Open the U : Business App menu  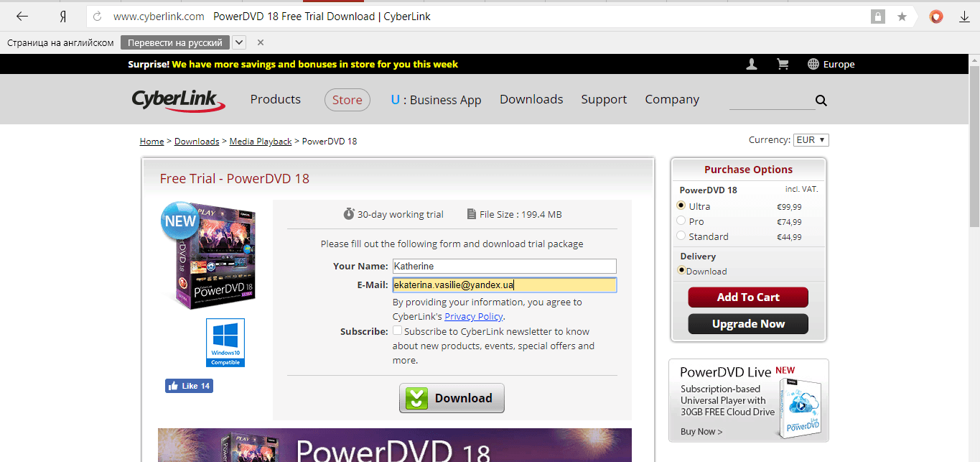coord(436,100)
